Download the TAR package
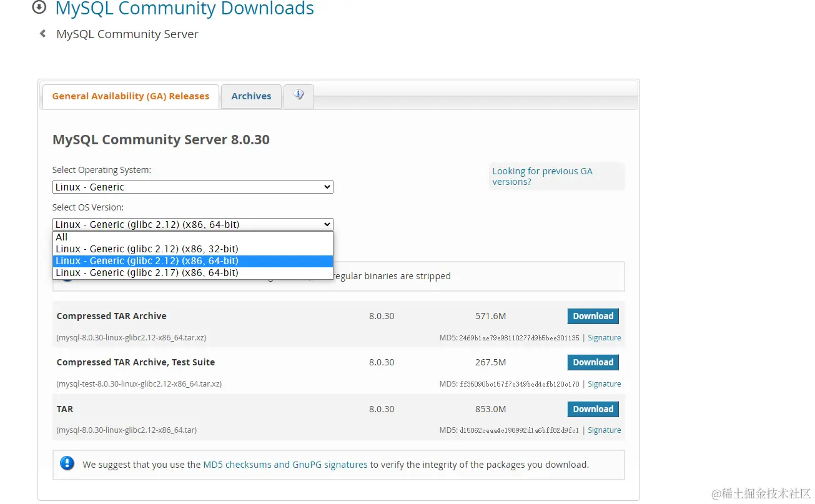Viewport: 815px width, 504px height. pos(593,409)
